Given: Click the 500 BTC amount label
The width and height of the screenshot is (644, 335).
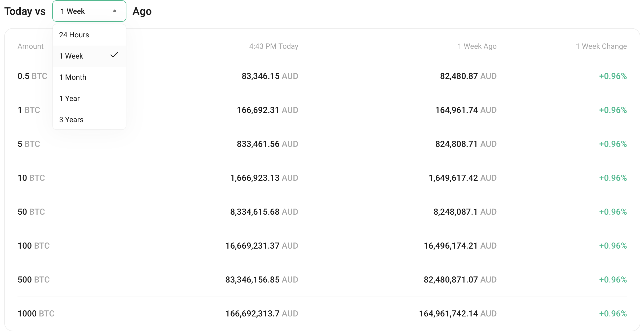Looking at the screenshot, I should (34, 280).
